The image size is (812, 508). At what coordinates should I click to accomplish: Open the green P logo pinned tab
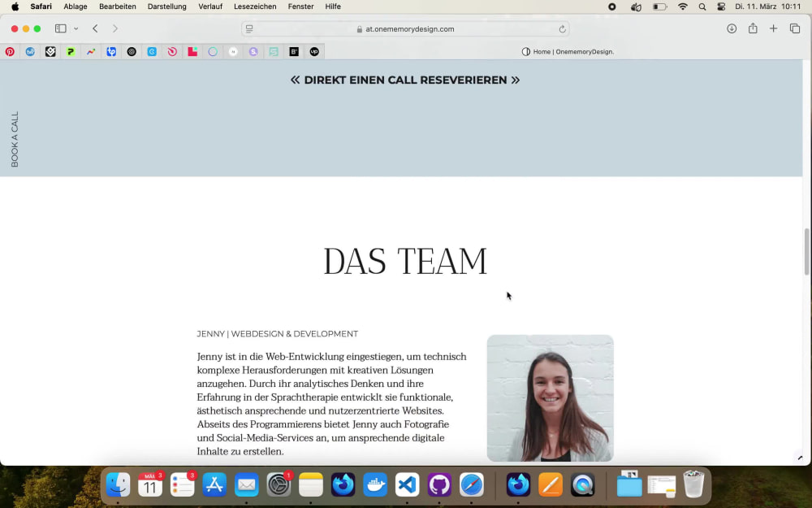[x=71, y=51]
